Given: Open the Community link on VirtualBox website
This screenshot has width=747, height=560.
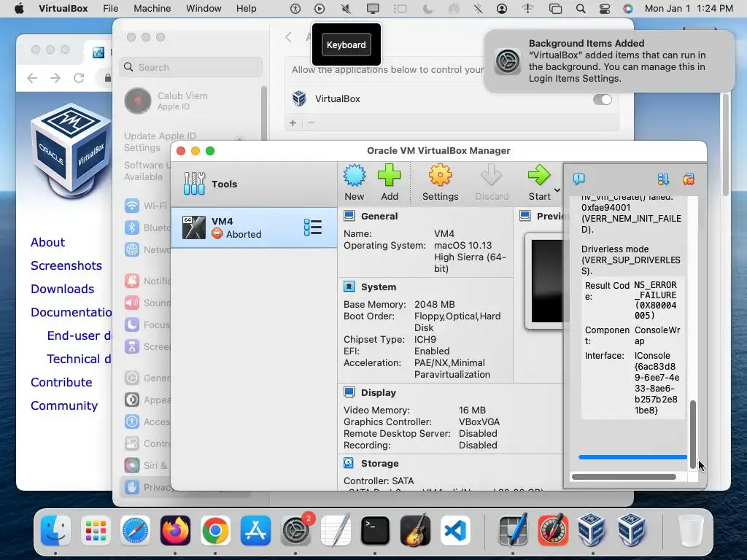Looking at the screenshot, I should (x=64, y=405).
